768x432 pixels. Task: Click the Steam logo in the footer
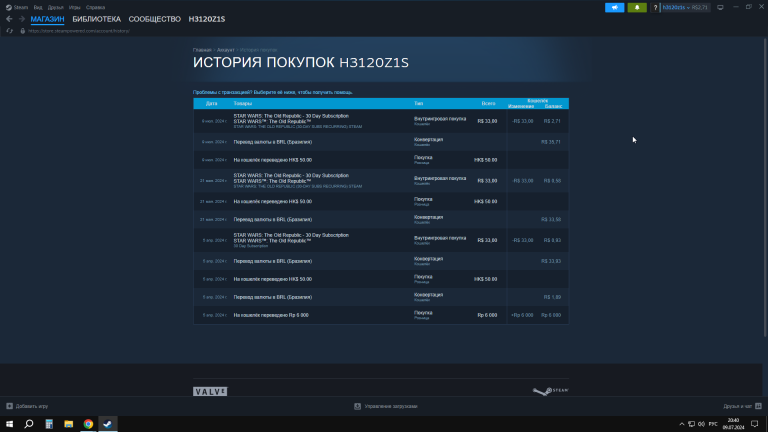[x=551, y=390]
